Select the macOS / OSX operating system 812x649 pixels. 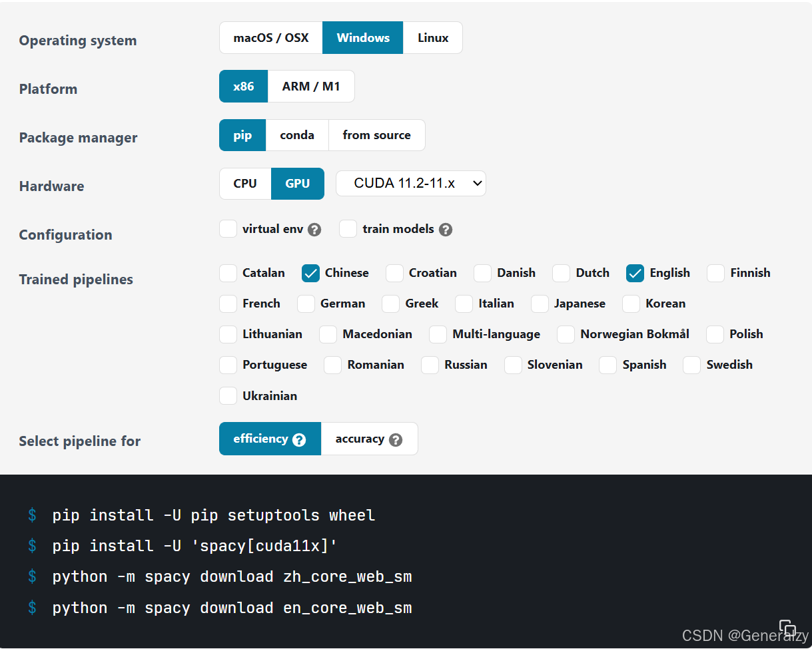click(271, 38)
